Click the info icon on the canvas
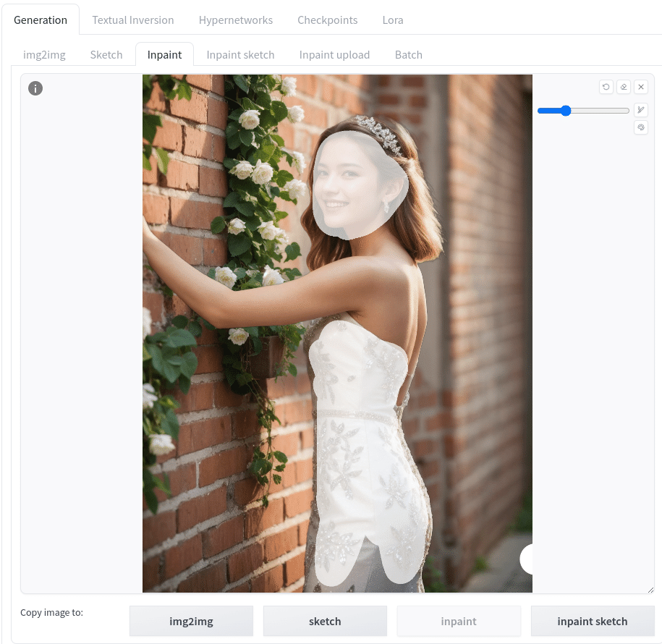This screenshot has width=662, height=644. tap(35, 88)
